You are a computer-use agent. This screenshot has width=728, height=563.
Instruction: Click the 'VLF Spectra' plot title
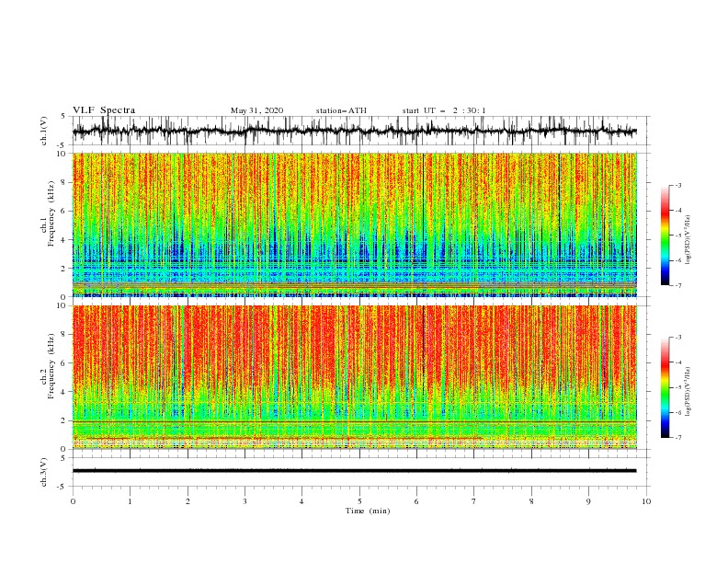[104, 110]
